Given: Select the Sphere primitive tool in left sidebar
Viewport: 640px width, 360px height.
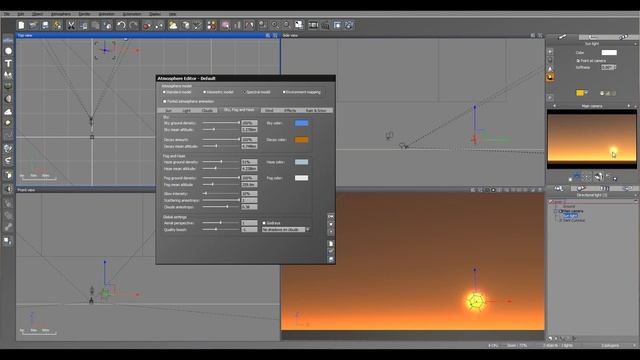Looking at the screenshot, I should tap(8, 51).
